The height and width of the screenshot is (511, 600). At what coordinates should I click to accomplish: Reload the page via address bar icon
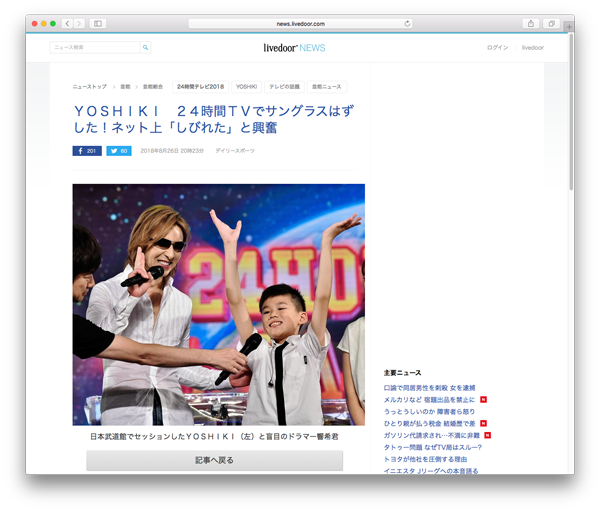(x=407, y=24)
